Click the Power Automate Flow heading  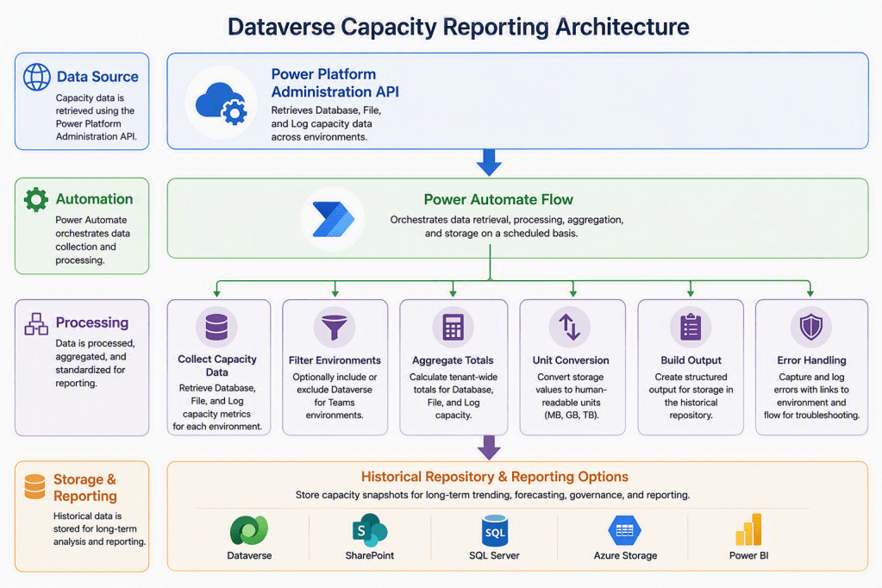click(x=498, y=200)
